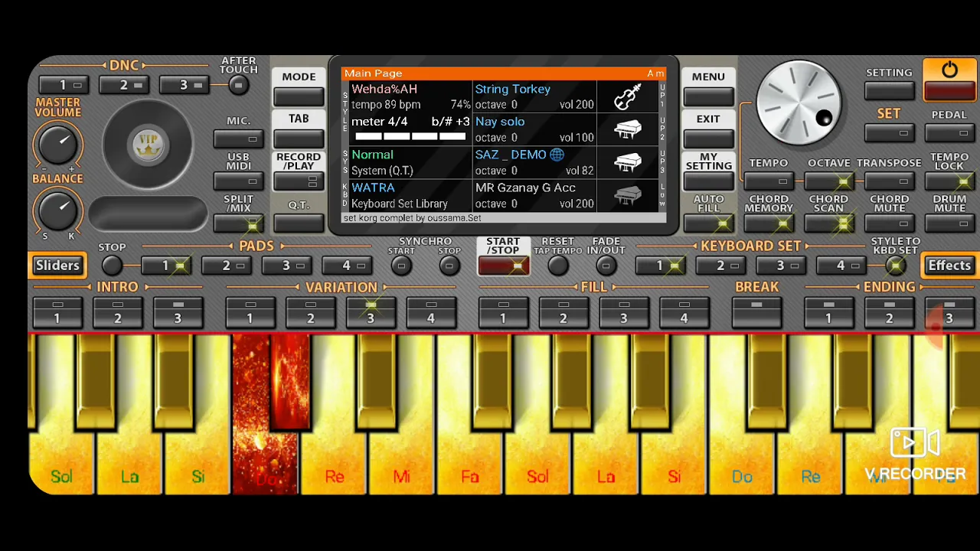Select Fill 1

[503, 312]
